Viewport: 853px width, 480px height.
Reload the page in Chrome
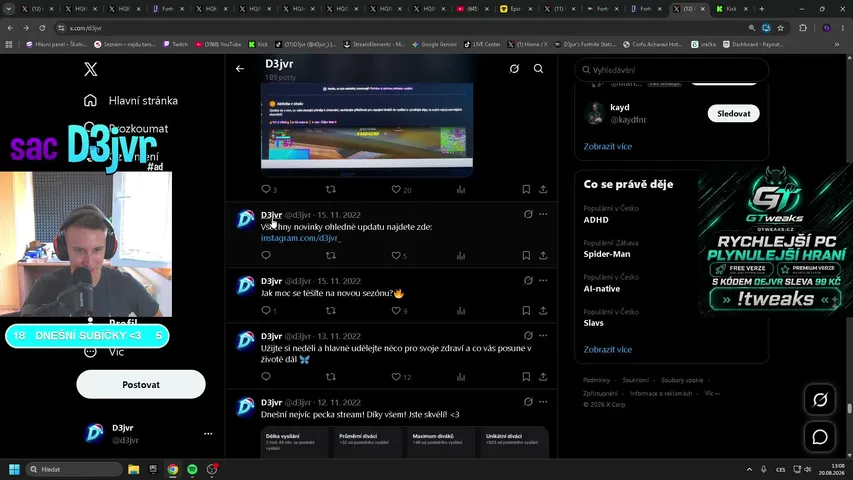pyautogui.click(x=42, y=28)
